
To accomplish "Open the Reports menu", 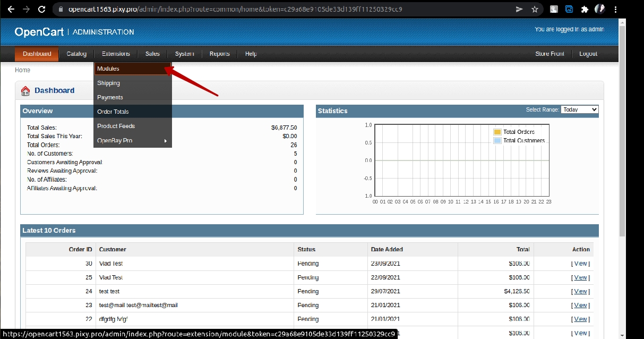I will (x=219, y=54).
